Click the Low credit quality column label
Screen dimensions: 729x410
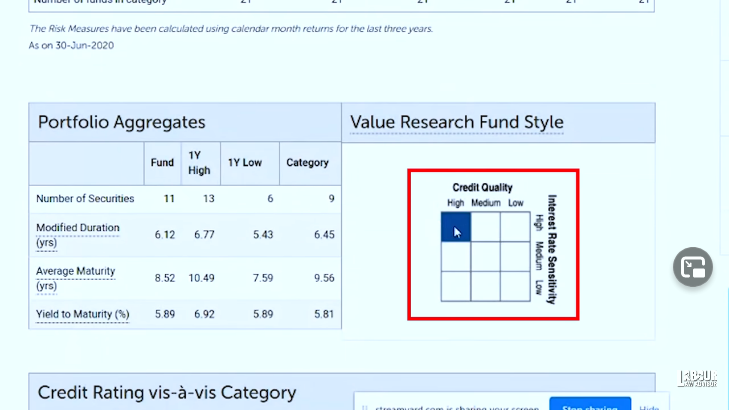point(516,203)
